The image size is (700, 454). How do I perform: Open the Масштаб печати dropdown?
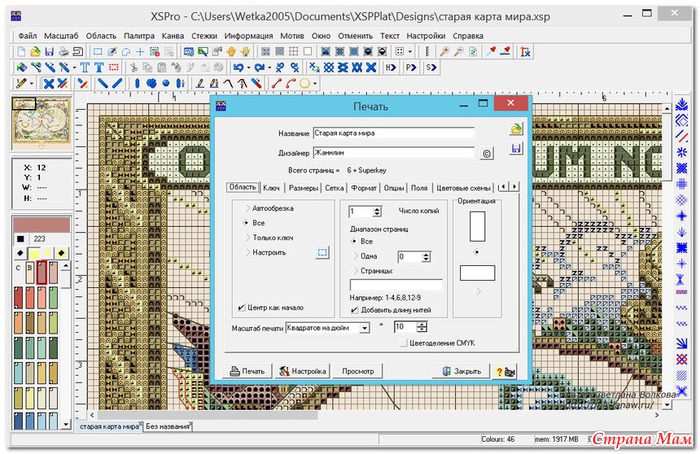point(363,327)
